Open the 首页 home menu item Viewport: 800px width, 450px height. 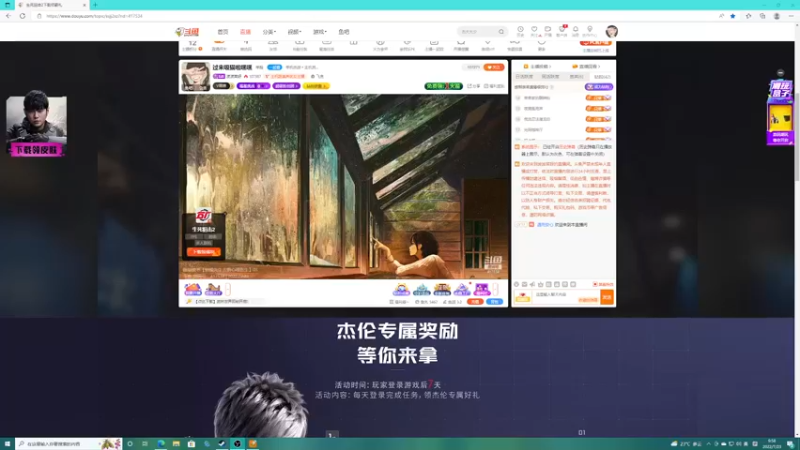point(223,32)
